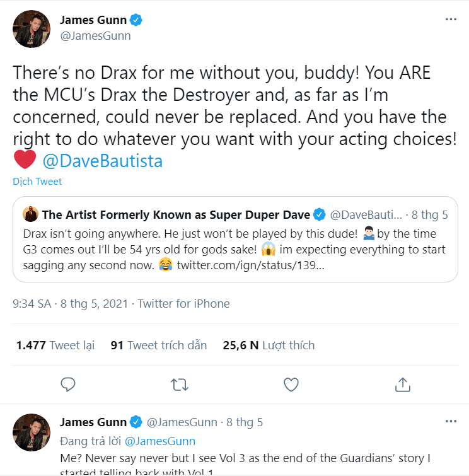The image size is (469, 476).
Task: View the 25,6 N Lượt thích list
Action: tap(269, 345)
